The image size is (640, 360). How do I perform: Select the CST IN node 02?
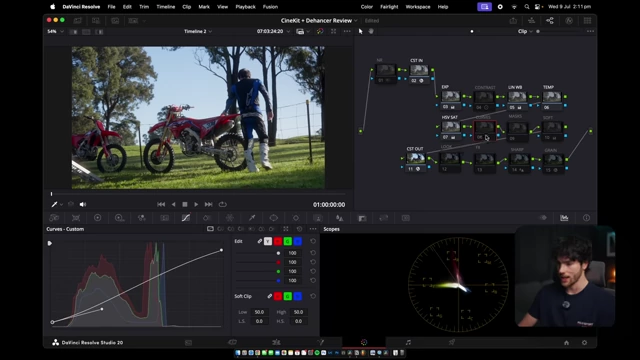click(x=419, y=74)
